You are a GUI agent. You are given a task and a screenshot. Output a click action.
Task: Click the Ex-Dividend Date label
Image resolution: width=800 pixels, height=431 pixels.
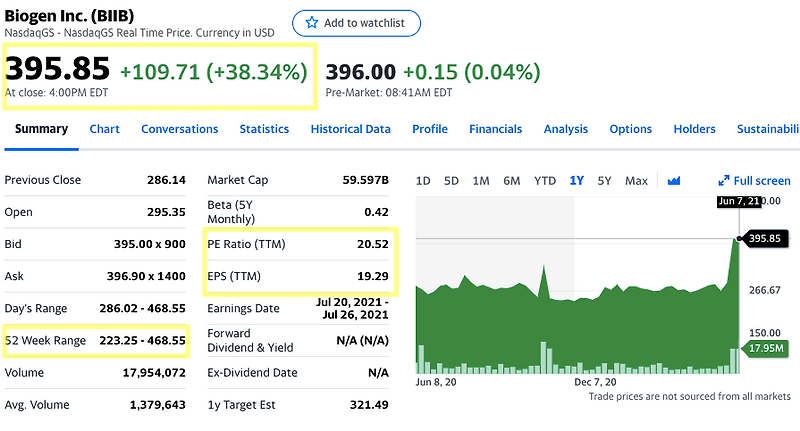click(252, 373)
